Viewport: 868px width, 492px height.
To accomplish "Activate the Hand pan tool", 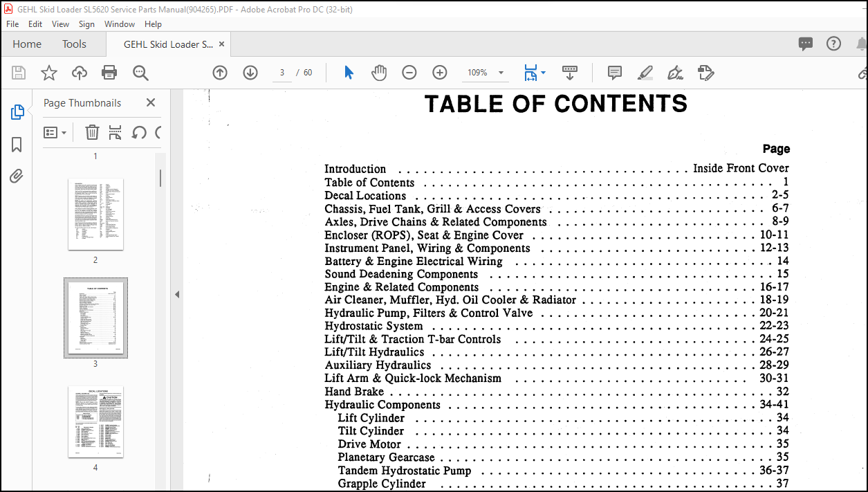I will pyautogui.click(x=379, y=73).
